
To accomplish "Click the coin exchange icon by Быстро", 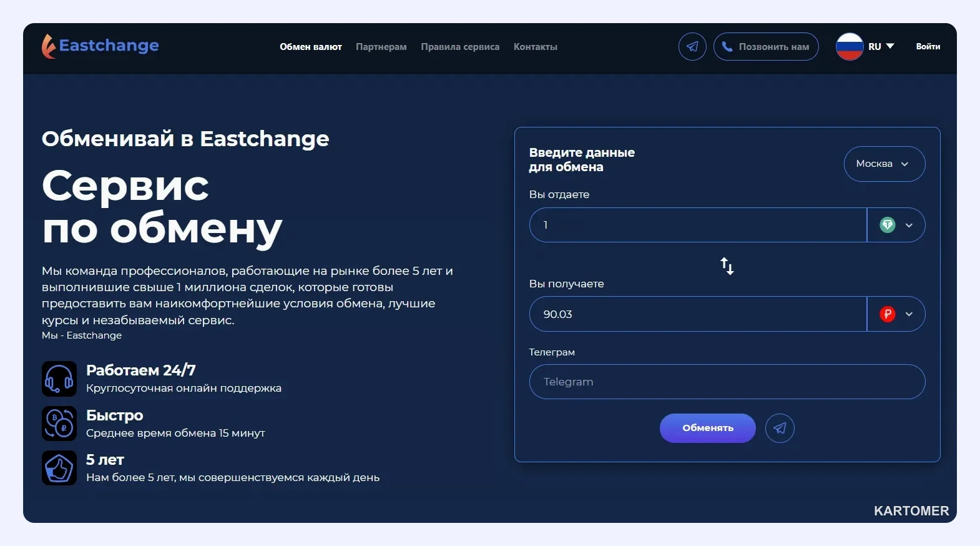I will point(59,424).
